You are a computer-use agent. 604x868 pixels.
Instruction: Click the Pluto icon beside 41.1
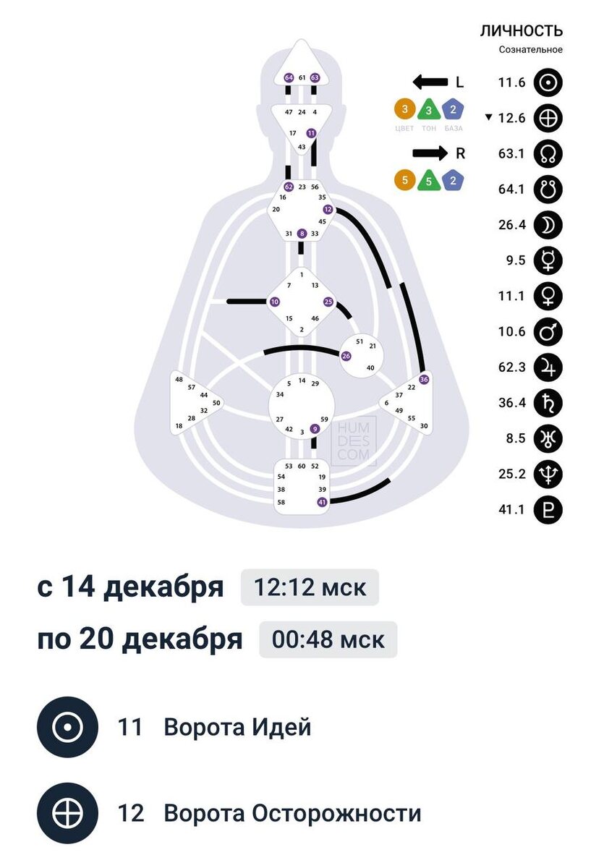pos(548,509)
